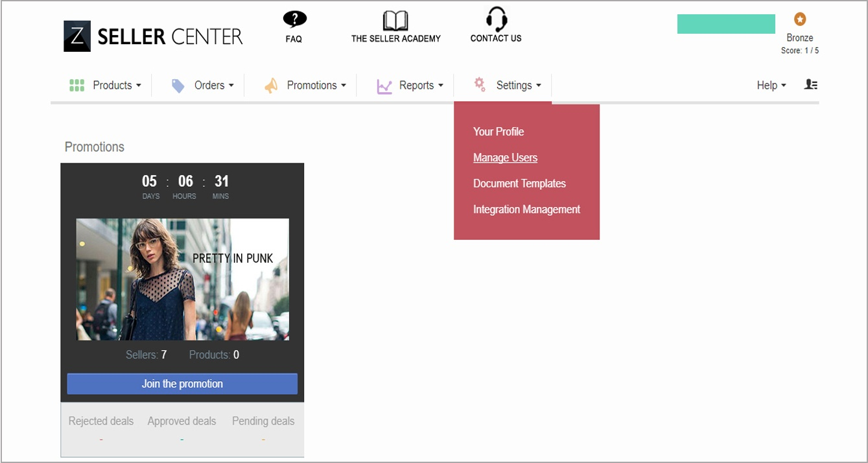Open the Manage Users link
Viewport: 868px width, 463px height.
[505, 158]
